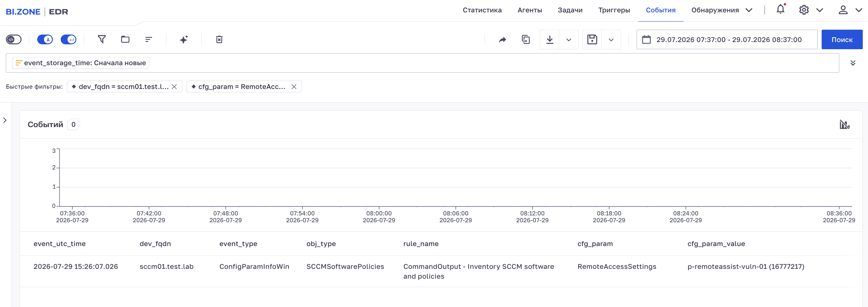Expand the user profile chevron
The width and height of the screenshot is (868, 307).
click(x=859, y=10)
